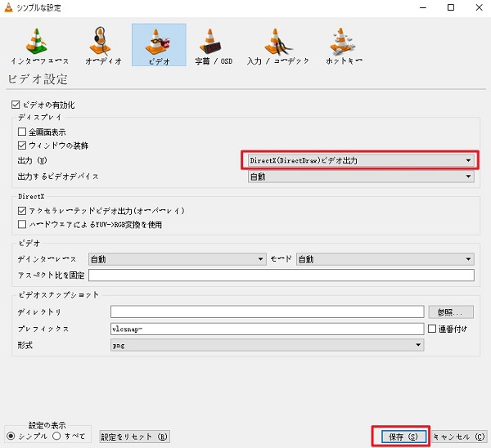The height and width of the screenshot is (448, 491).
Task: Click the VLC cone title bar icon
Action: (x=8, y=7)
